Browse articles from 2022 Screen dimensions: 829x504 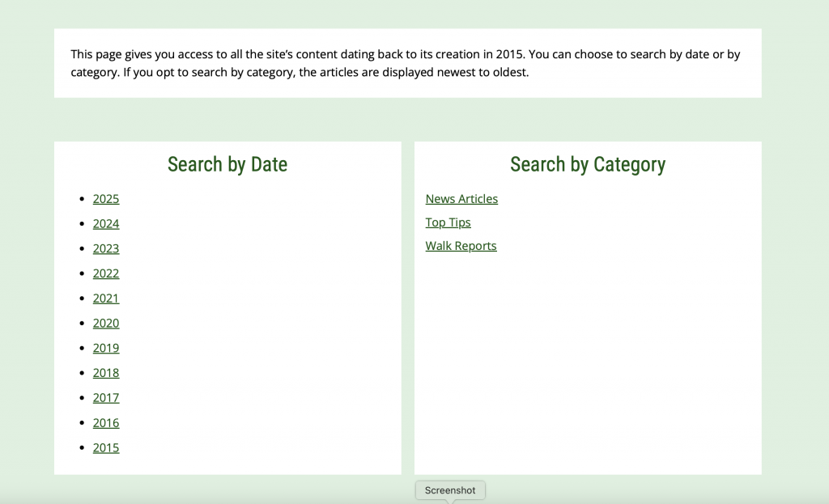[106, 273]
